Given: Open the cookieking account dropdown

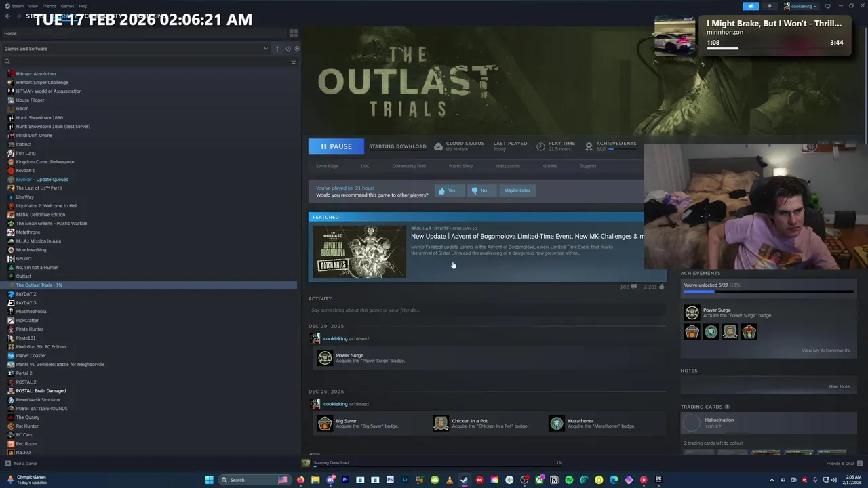Looking at the screenshot, I should pyautogui.click(x=800, y=6).
